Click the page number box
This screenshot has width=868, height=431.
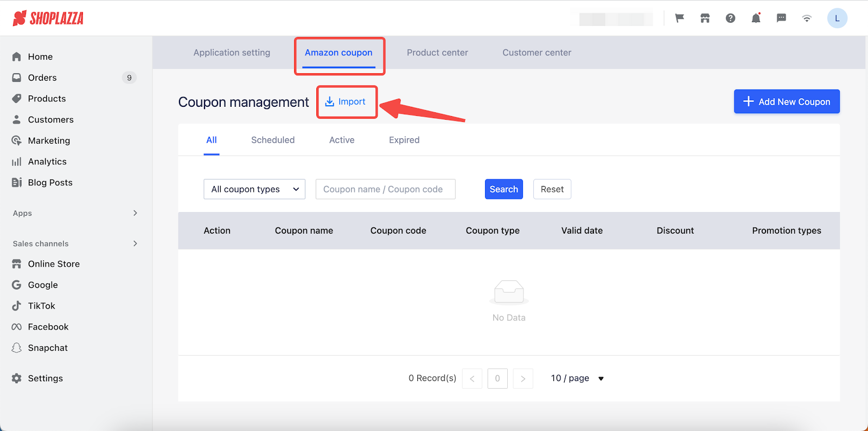click(x=497, y=378)
